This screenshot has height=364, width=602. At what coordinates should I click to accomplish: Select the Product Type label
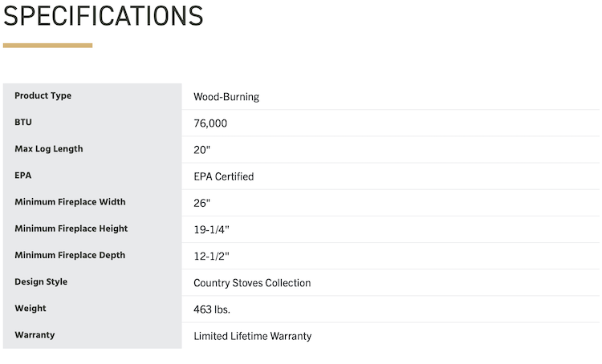[43, 96]
